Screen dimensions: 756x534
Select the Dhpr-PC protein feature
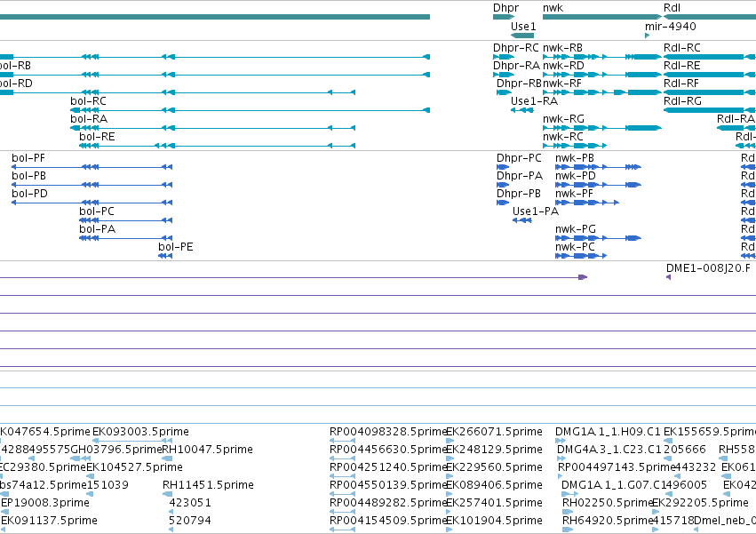pyautogui.click(x=503, y=167)
